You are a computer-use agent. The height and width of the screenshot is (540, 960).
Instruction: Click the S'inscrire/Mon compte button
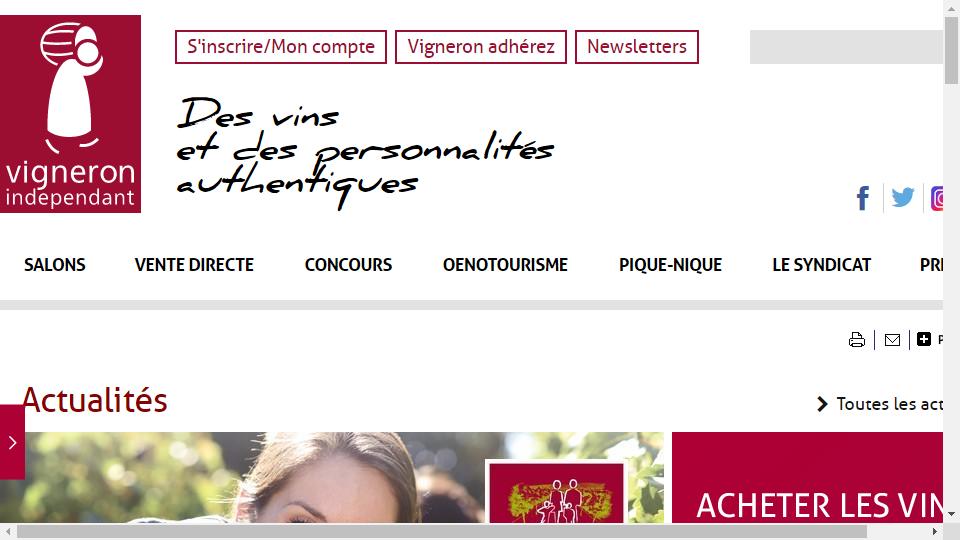coord(281,47)
